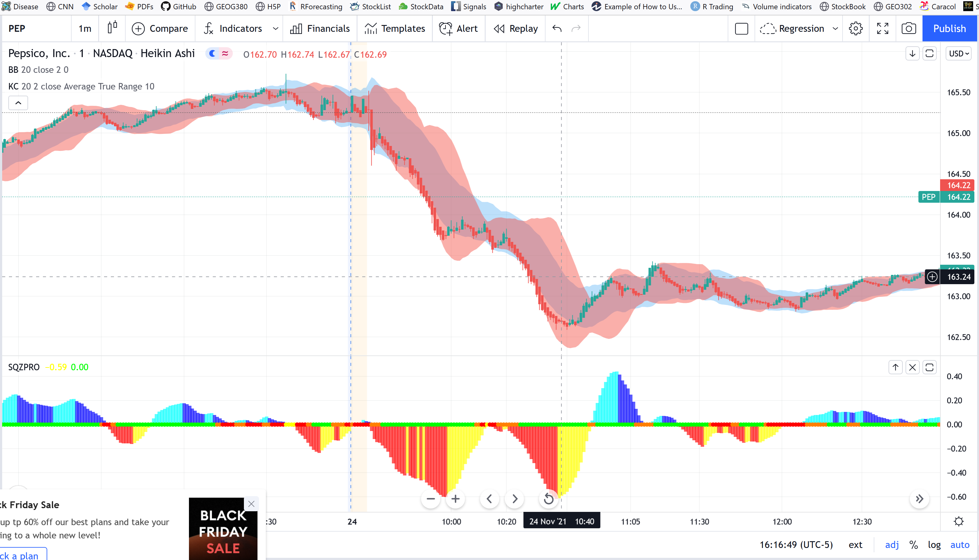The width and height of the screenshot is (979, 560).
Task: Open the highcharter bookmark
Action: (x=519, y=6)
